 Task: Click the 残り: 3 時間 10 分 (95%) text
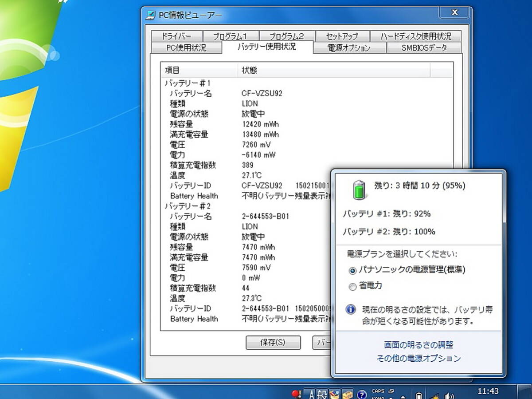(420, 186)
